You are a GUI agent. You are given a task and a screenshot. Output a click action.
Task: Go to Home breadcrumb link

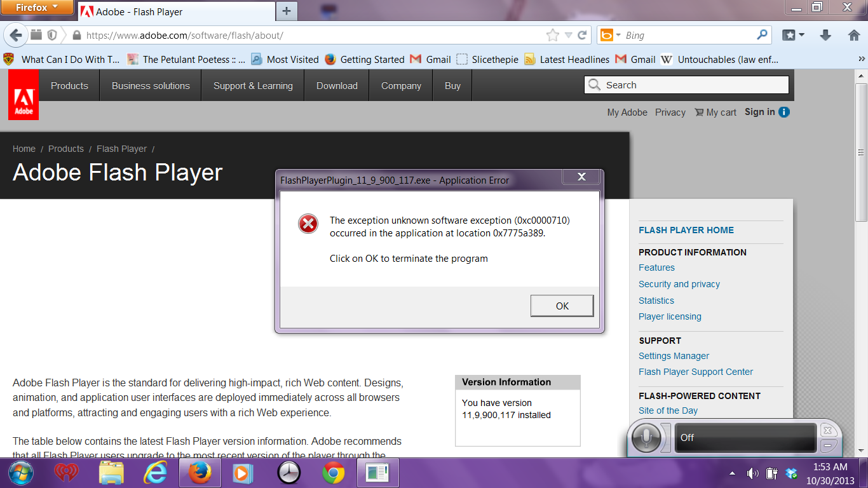tap(24, 149)
